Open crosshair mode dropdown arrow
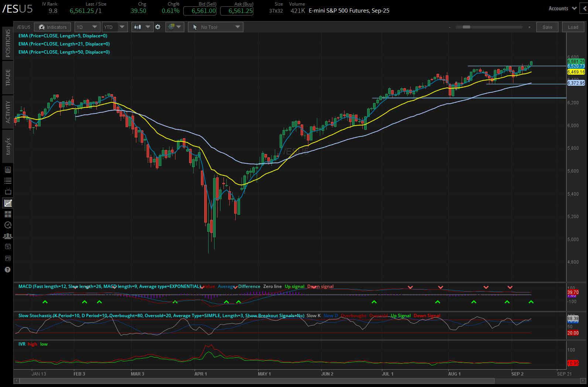The width and height of the screenshot is (588, 387). (x=179, y=27)
